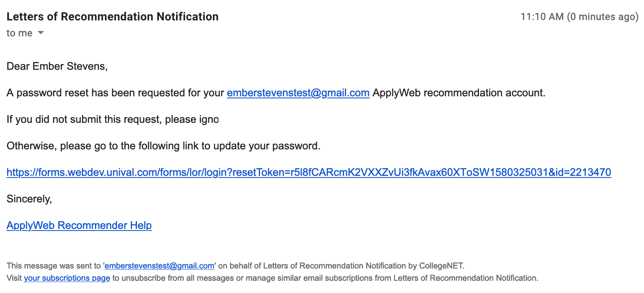Follow the forms.webdev.unival.com password reset link
Viewport: 644px width, 293px height.
pos(309,172)
